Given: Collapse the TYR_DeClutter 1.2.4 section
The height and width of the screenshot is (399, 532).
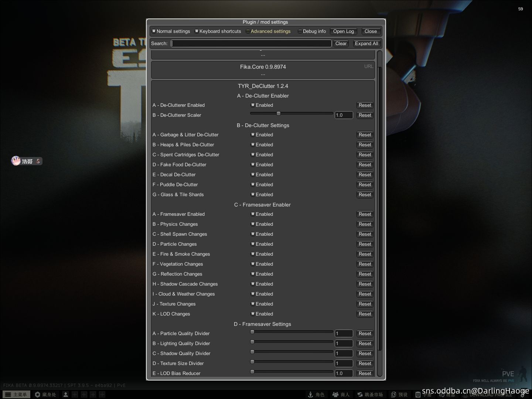Looking at the screenshot, I should pyautogui.click(x=263, y=86).
